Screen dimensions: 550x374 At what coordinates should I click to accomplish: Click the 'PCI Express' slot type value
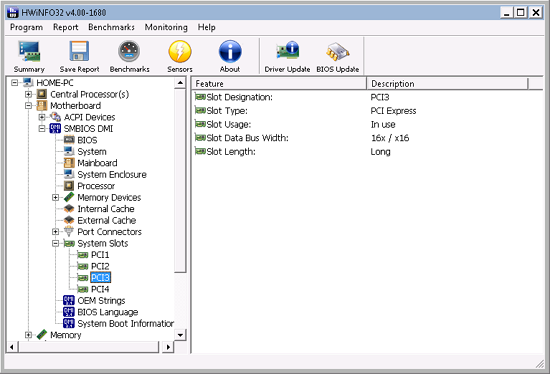pos(393,111)
